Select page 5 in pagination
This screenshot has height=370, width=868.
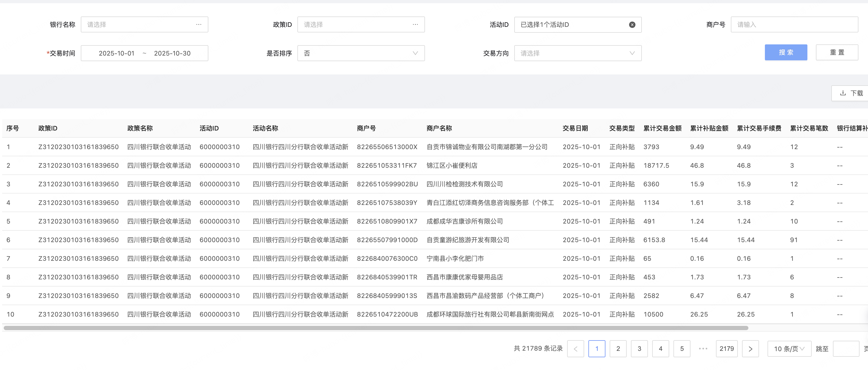coord(681,349)
